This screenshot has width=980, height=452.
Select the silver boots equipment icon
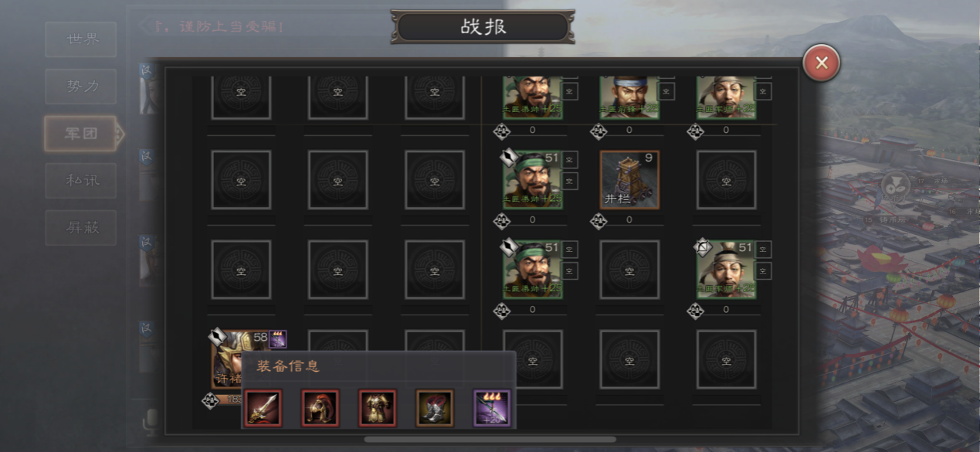[x=435, y=408]
